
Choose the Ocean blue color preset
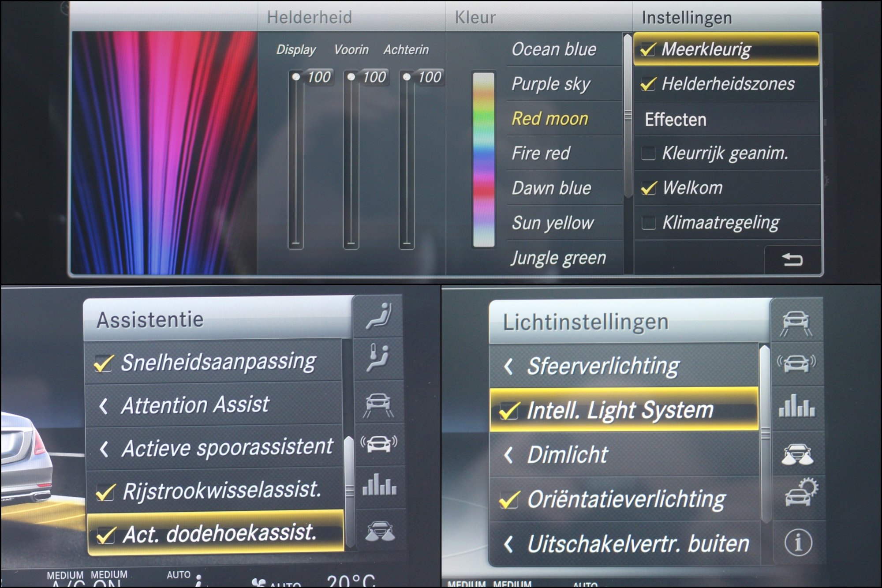point(554,49)
